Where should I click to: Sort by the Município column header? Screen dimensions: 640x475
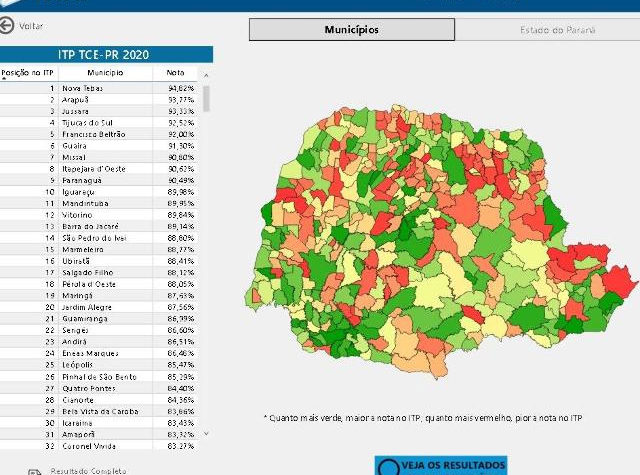point(105,73)
